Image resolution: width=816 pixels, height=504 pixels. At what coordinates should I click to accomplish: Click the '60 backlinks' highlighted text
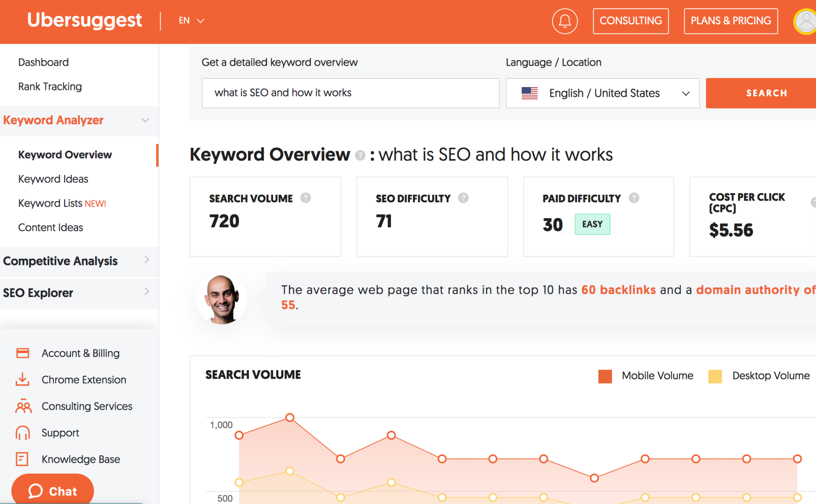618,290
